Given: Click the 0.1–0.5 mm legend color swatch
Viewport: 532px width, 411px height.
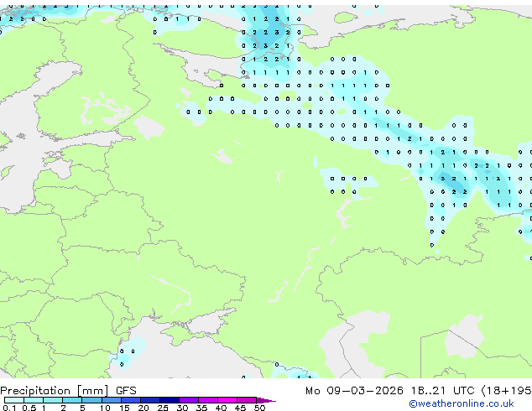Looking at the screenshot, I should click(x=14, y=400).
